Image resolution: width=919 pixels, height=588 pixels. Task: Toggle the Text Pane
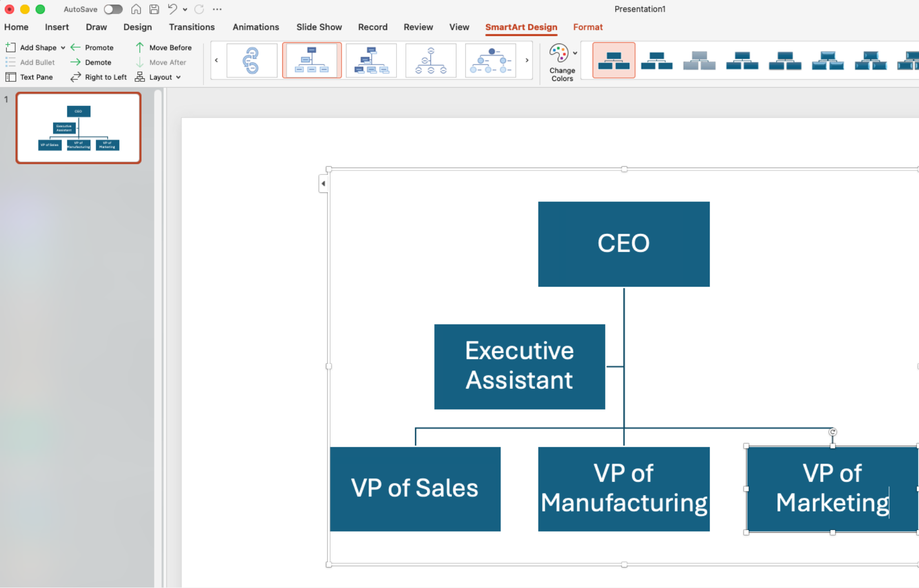(x=29, y=77)
